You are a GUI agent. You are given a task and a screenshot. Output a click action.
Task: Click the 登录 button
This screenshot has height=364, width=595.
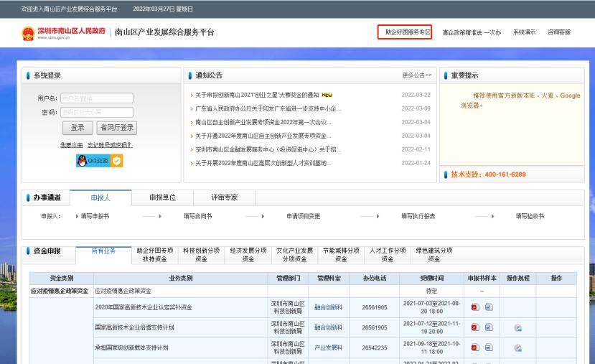click(77, 128)
